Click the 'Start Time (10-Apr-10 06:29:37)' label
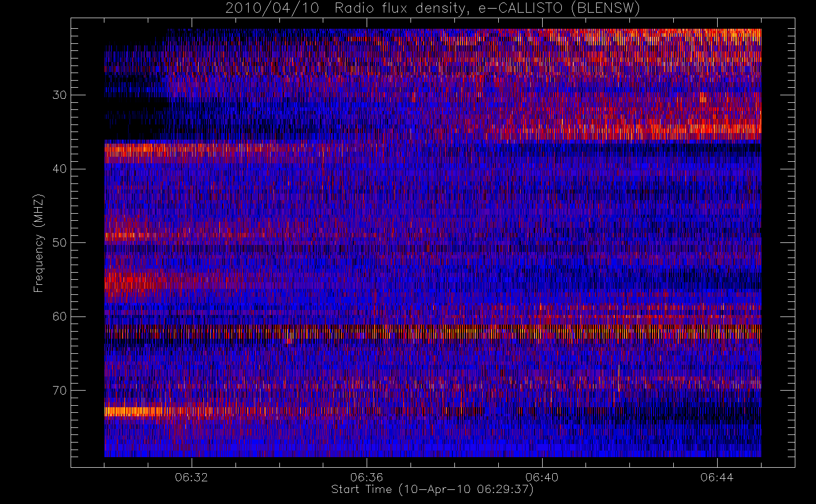Screen dimensions: 816x504 pos(432,489)
